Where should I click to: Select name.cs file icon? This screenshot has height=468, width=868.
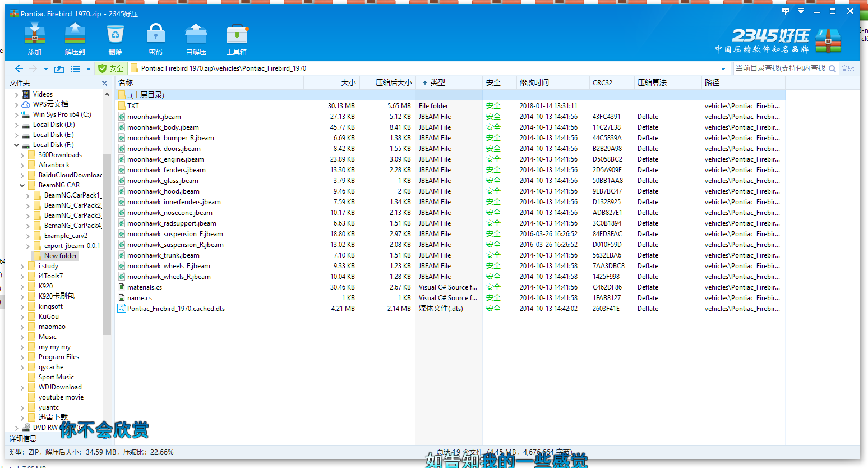pyautogui.click(x=122, y=298)
